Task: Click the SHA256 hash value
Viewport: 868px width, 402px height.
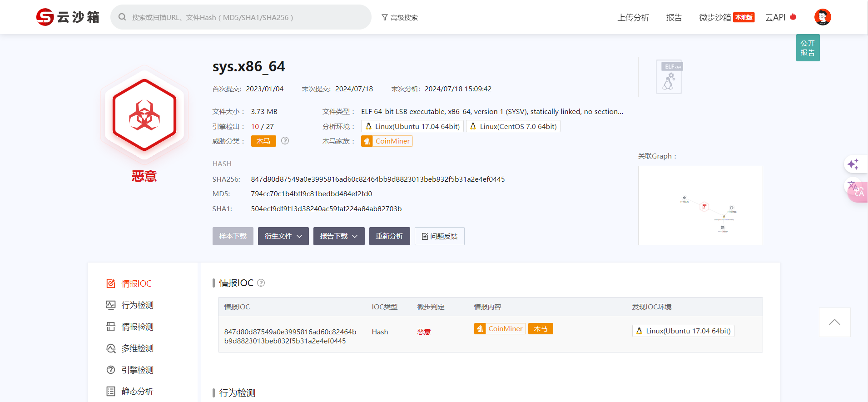Action: 378,179
